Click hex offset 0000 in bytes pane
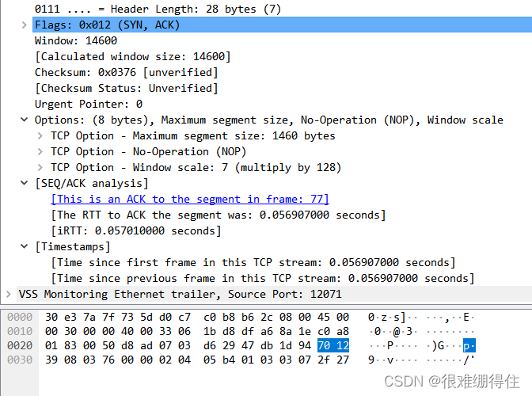 (x=20, y=317)
